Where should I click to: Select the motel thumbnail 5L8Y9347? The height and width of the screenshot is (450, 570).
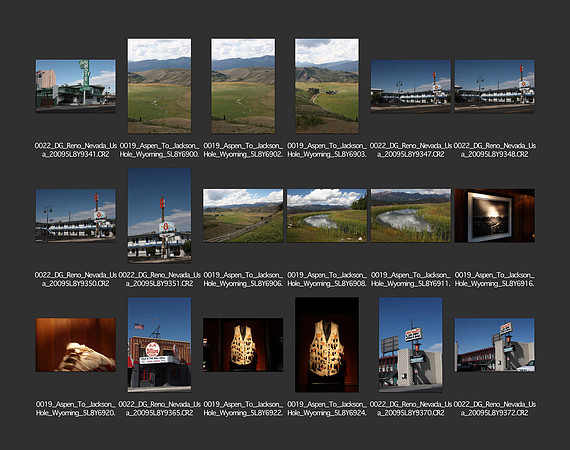[x=410, y=86]
